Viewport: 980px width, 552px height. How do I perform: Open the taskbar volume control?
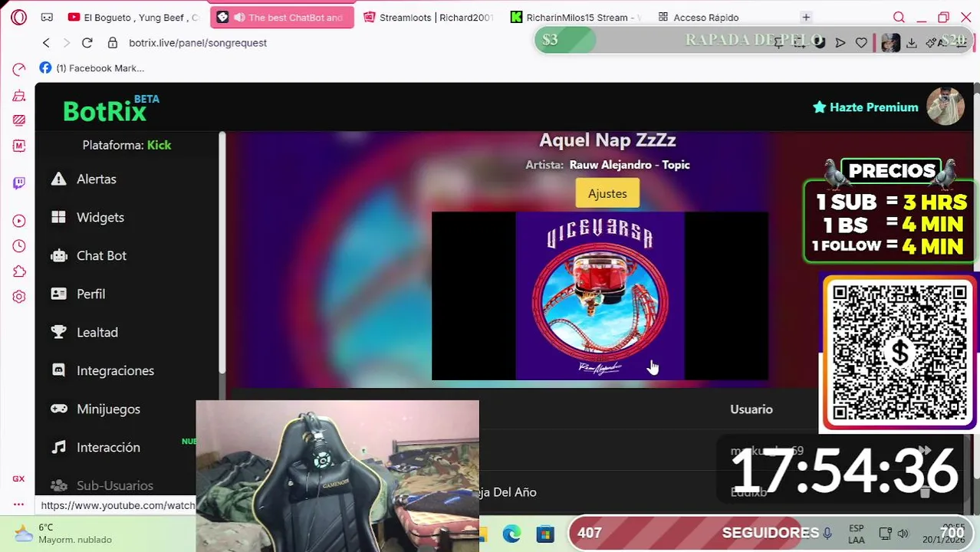pos(903,534)
